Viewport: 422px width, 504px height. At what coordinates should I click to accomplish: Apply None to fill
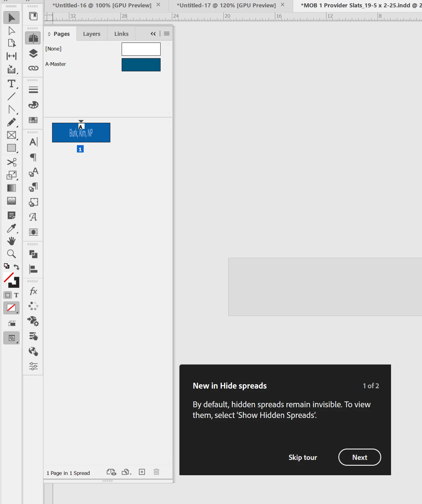tap(11, 308)
